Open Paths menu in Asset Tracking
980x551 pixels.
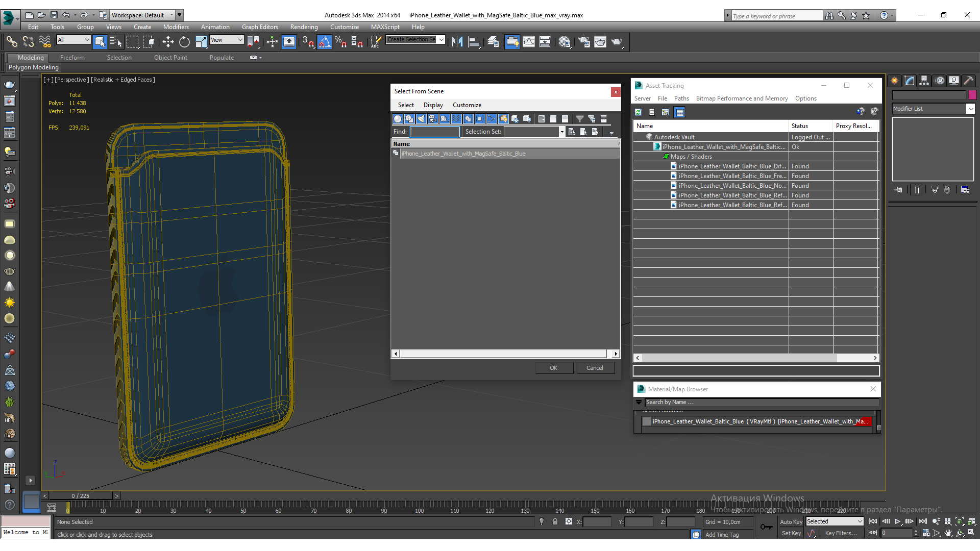[681, 98]
